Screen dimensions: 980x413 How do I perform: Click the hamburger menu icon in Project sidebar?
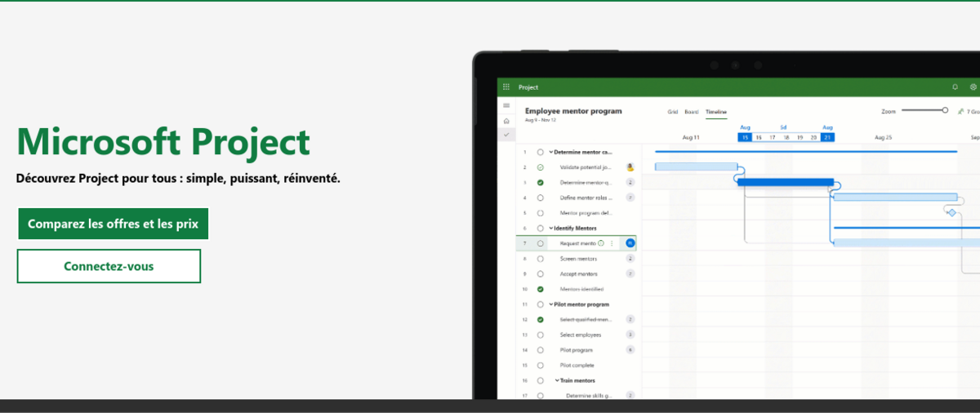pos(506,105)
